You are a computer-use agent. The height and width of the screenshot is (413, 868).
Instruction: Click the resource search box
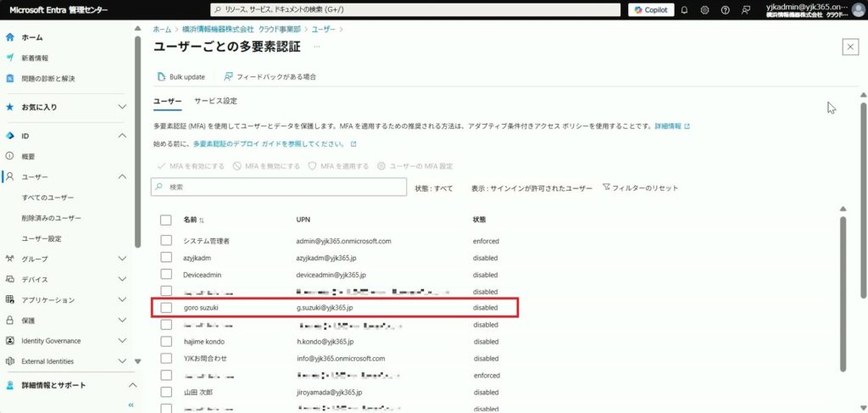[415, 10]
